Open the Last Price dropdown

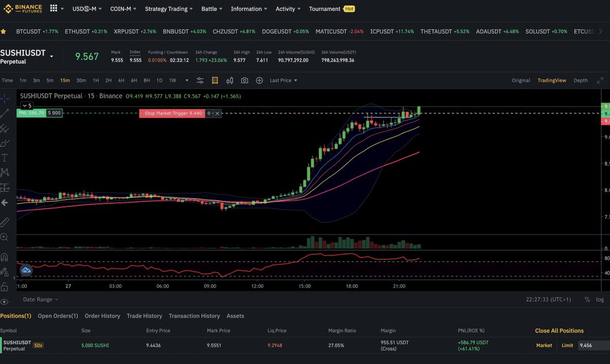283,80
